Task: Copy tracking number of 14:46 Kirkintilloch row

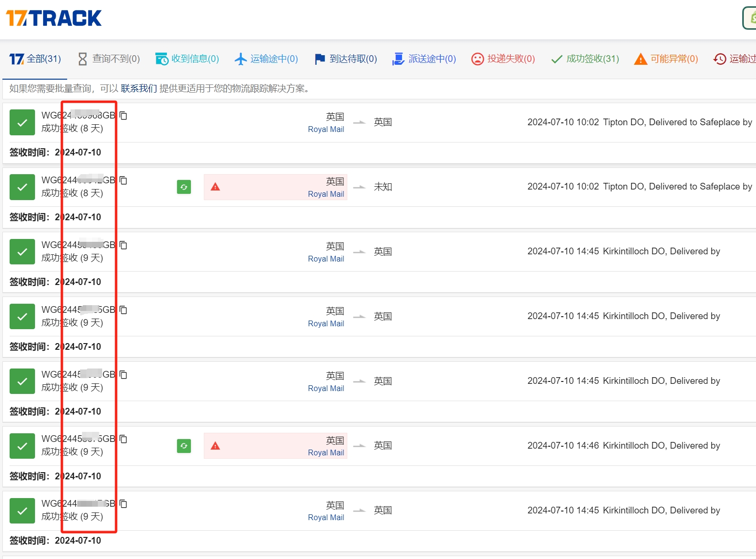Action: click(x=123, y=439)
